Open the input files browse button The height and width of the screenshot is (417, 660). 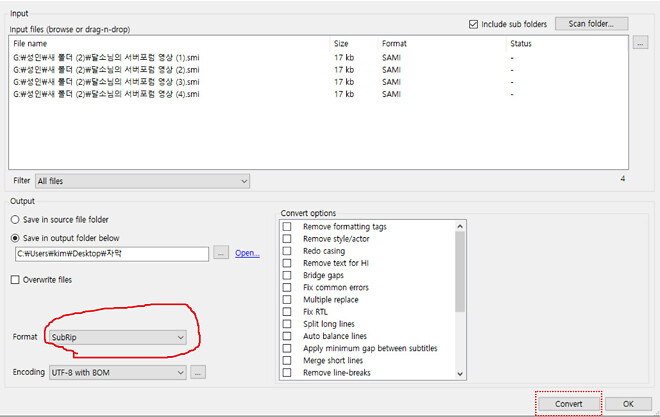640,43
